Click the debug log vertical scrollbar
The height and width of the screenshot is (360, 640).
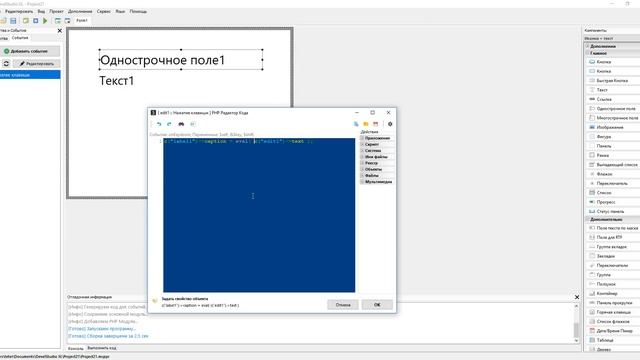[576, 323]
